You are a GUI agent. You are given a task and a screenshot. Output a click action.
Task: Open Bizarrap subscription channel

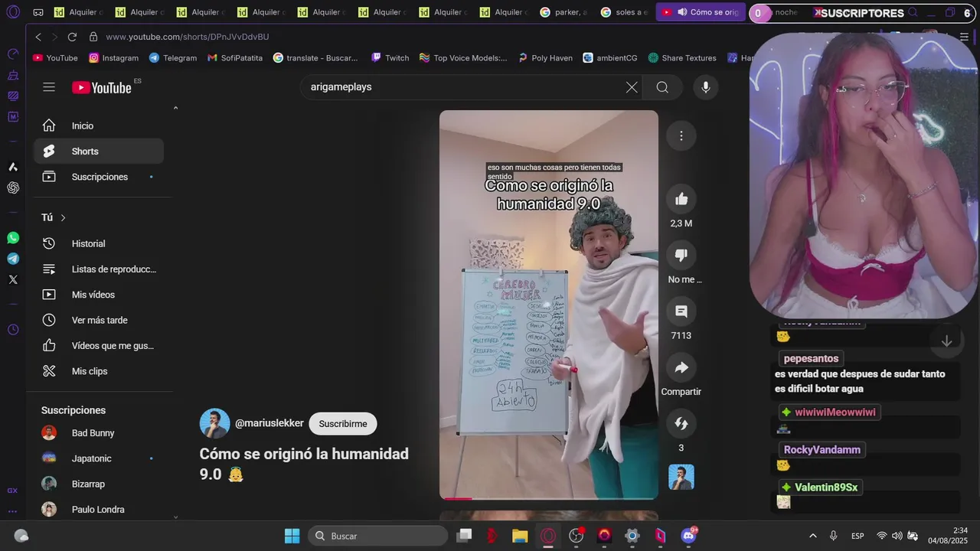coord(98,484)
